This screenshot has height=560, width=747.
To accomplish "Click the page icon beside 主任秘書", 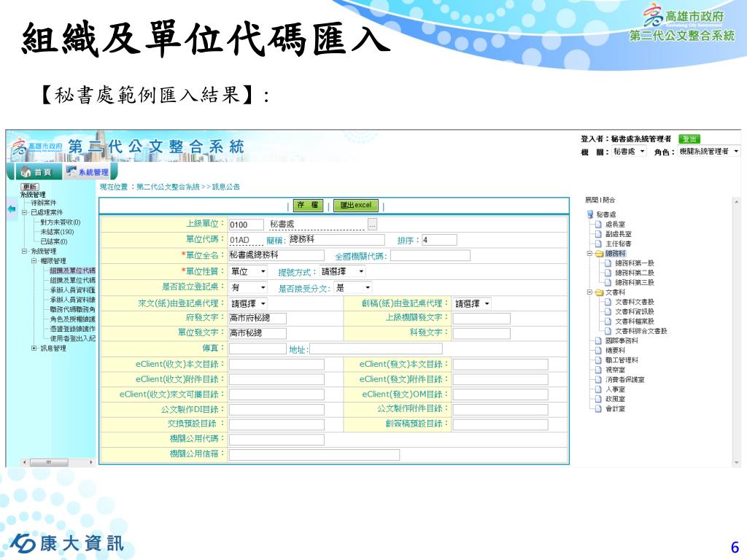I will pyautogui.click(x=598, y=244).
